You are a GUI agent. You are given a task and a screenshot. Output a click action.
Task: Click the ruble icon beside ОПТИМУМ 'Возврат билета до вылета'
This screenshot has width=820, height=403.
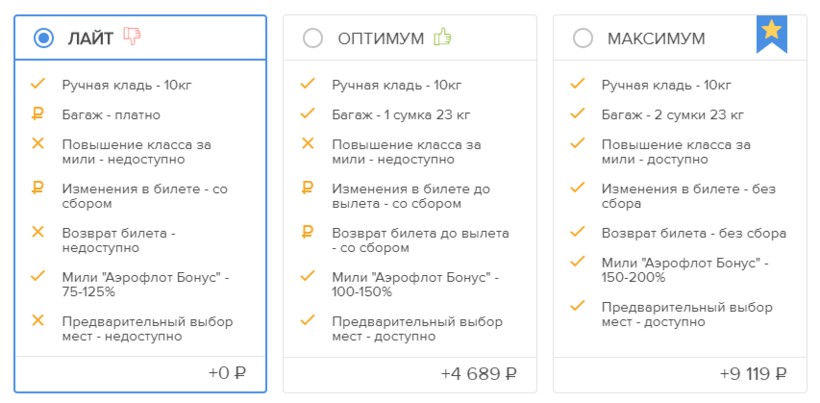(x=308, y=232)
